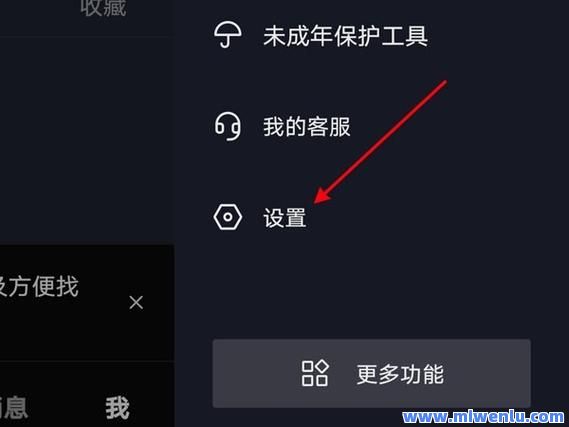Screen dimensions: 569x427
Task: Switch to the 消息 bottom tab
Action: 13,408
